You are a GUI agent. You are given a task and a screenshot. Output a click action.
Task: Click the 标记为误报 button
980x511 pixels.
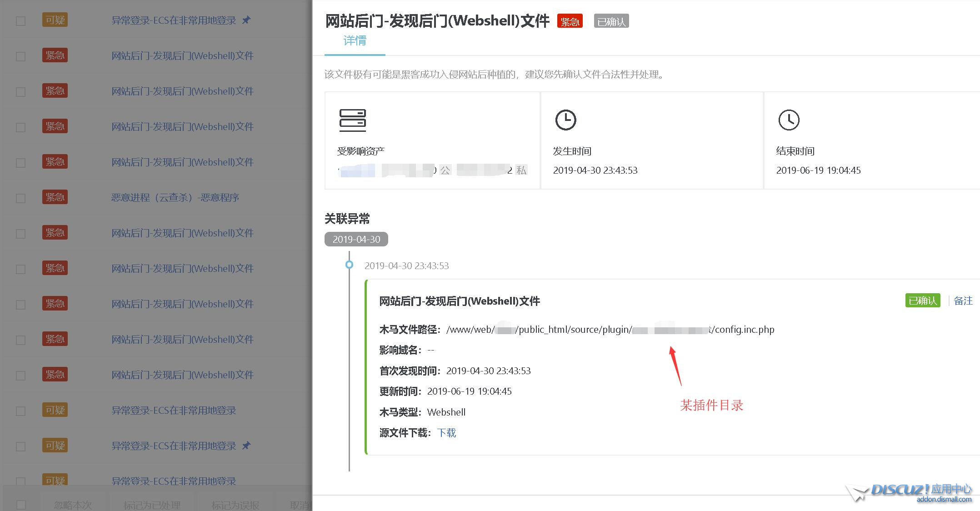coord(235,505)
